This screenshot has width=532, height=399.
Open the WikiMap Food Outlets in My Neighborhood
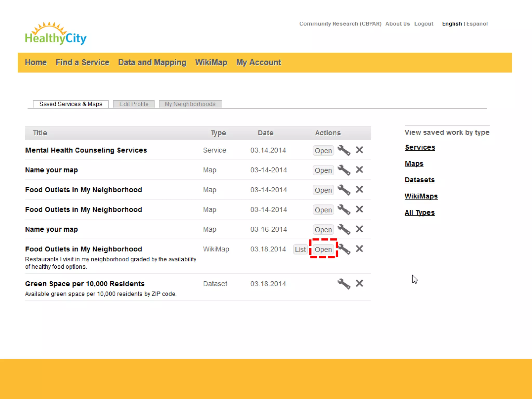pos(323,249)
